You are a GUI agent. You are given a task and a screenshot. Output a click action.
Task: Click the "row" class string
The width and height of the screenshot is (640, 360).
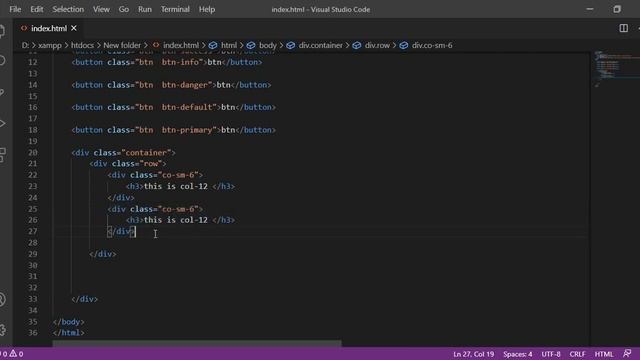point(151,163)
